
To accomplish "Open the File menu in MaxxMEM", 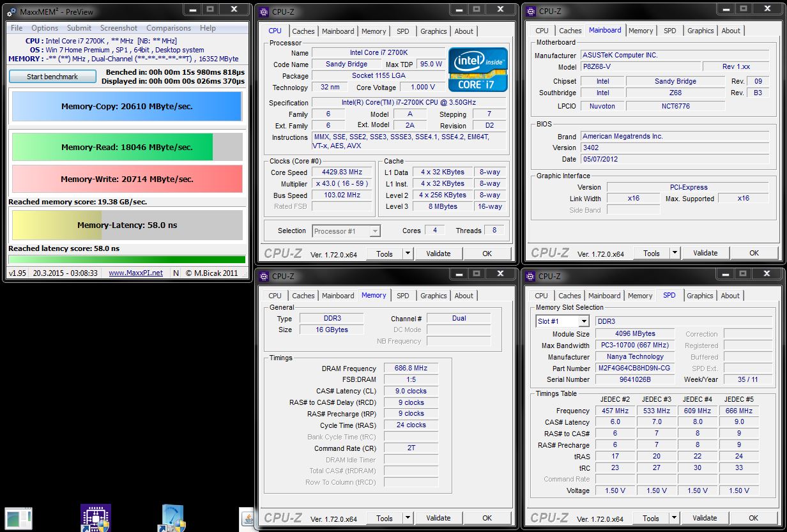I will pyautogui.click(x=17, y=28).
